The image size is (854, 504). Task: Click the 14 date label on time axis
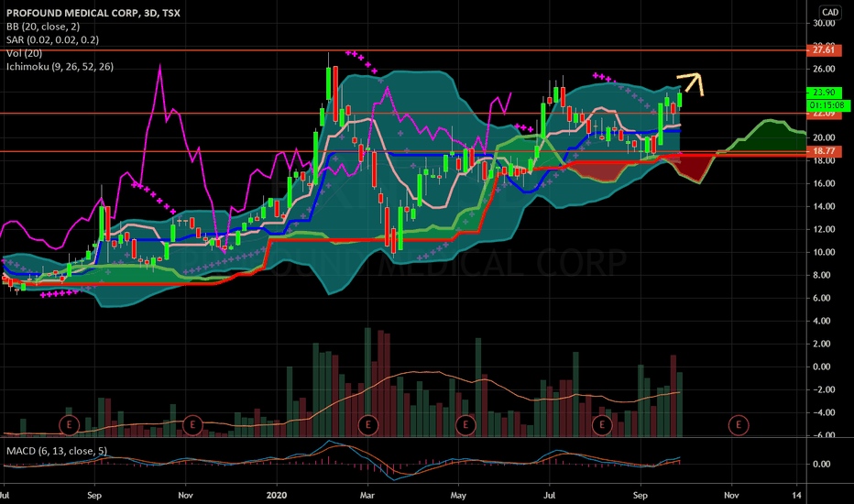797,495
